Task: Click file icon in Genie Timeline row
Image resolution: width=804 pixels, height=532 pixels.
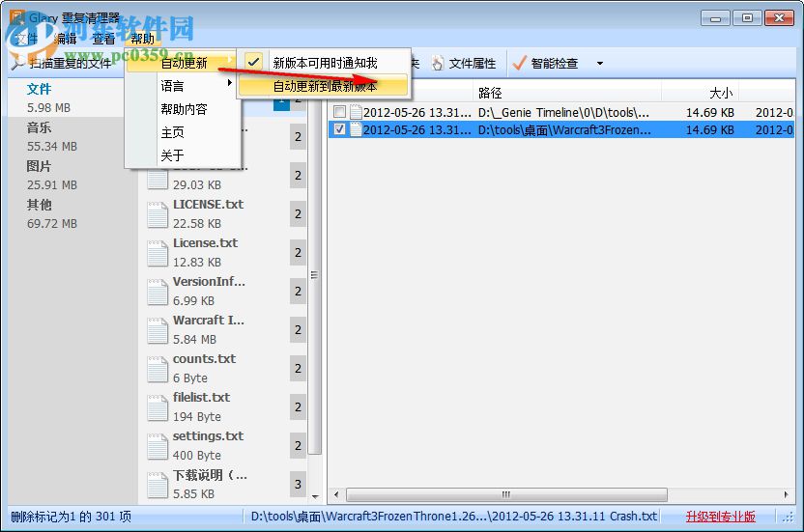Action: click(x=356, y=112)
